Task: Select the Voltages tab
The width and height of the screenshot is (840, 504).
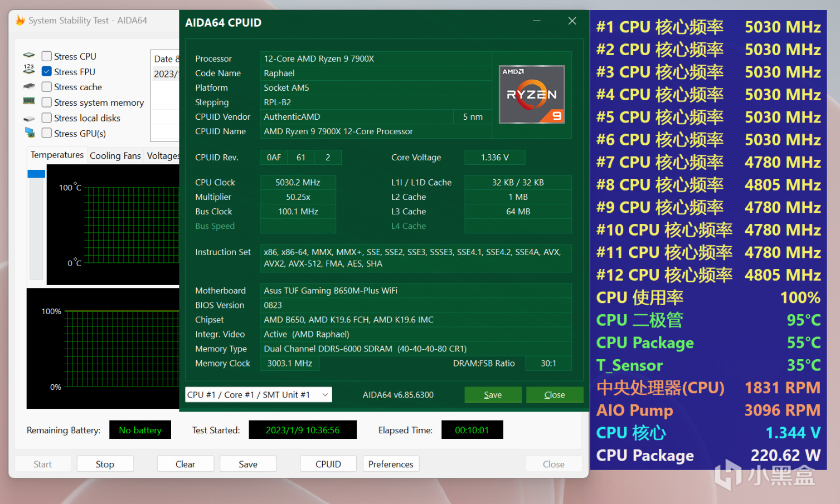Action: [x=163, y=156]
